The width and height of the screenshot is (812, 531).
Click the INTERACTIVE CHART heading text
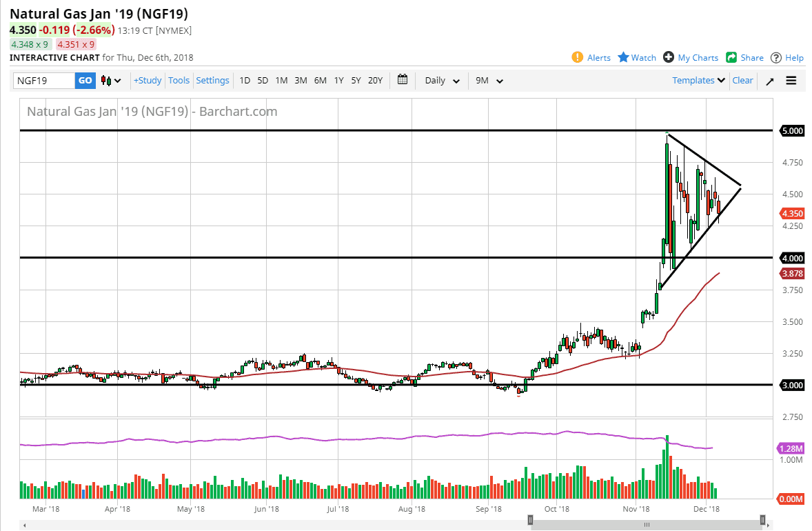click(x=54, y=57)
